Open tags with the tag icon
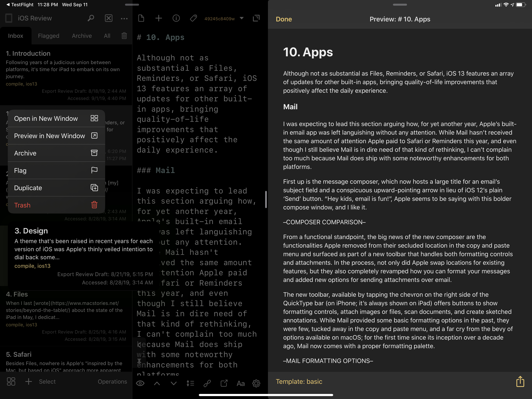Image resolution: width=532 pixels, height=399 pixels. (x=193, y=18)
